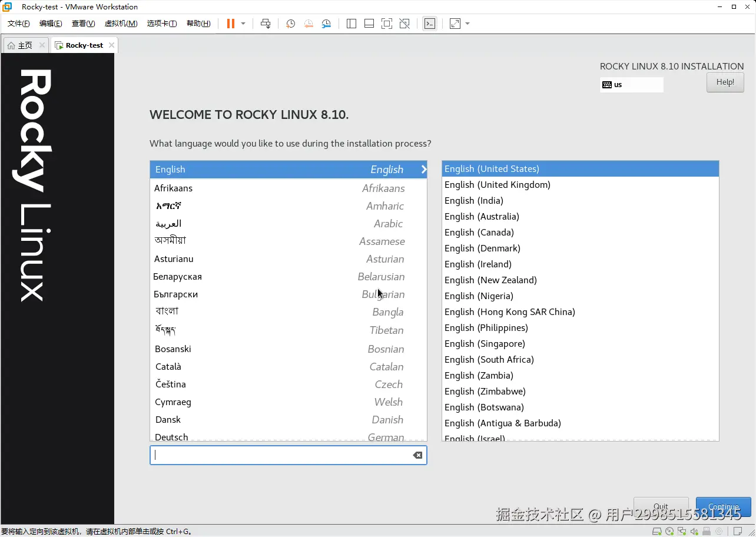Screen dimensions: 756x537
Task: Close the Rocky-test tab
Action: click(111, 45)
